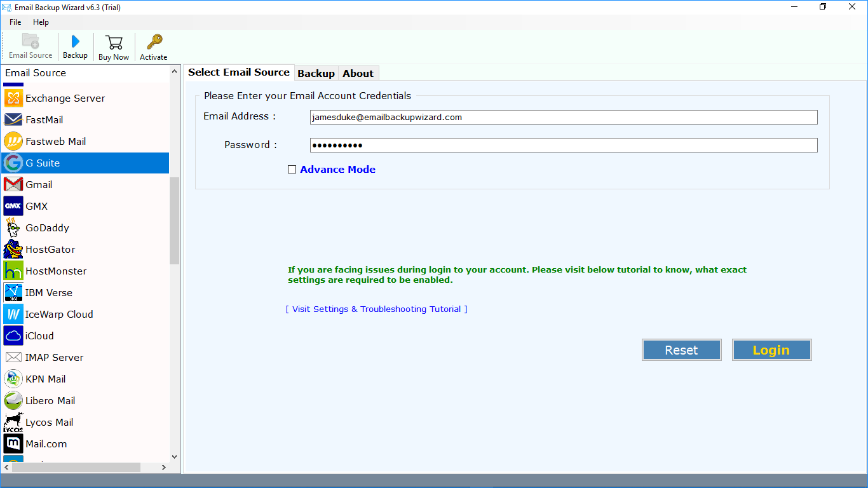Click the app icon in title bar
The height and width of the screenshot is (488, 868).
coord(7,7)
